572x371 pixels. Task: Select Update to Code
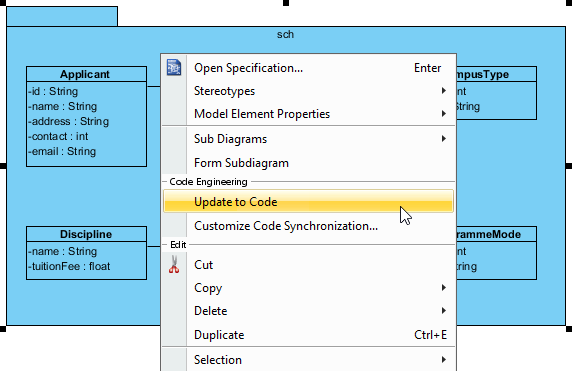click(x=308, y=201)
